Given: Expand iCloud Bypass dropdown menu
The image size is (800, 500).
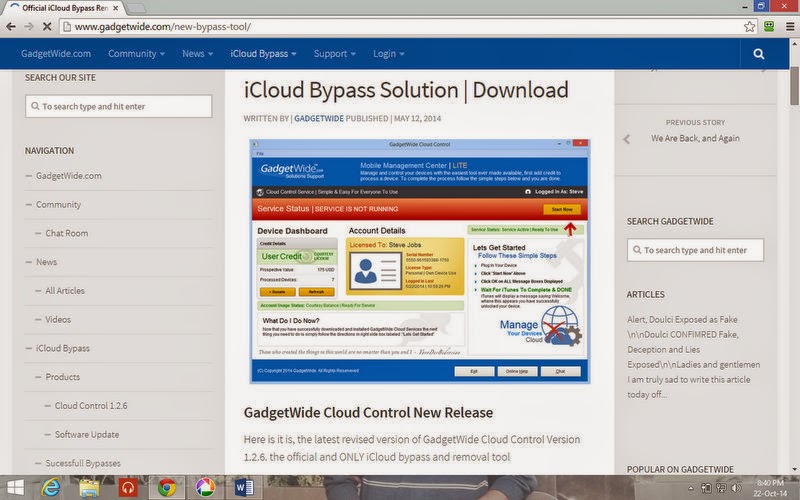Looking at the screenshot, I should [263, 54].
